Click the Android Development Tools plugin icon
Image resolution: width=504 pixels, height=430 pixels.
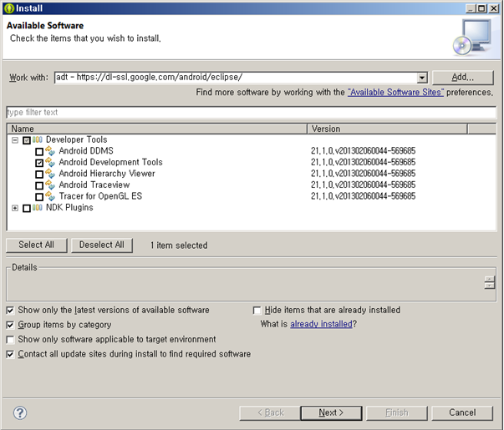click(50, 162)
